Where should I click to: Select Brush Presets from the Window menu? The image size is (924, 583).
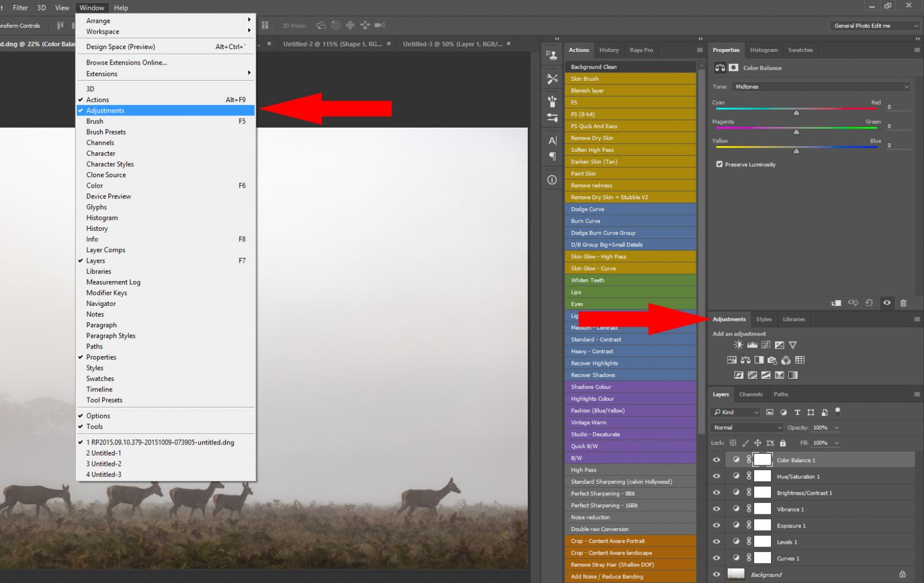(x=106, y=132)
